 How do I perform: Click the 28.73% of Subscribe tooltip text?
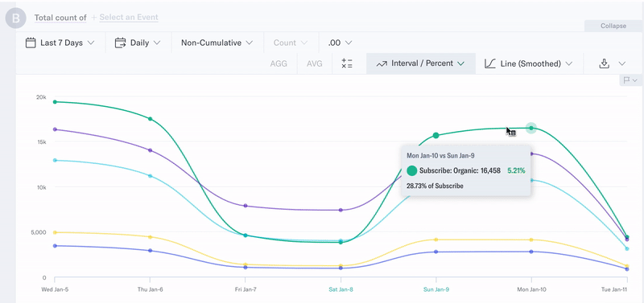(x=435, y=186)
